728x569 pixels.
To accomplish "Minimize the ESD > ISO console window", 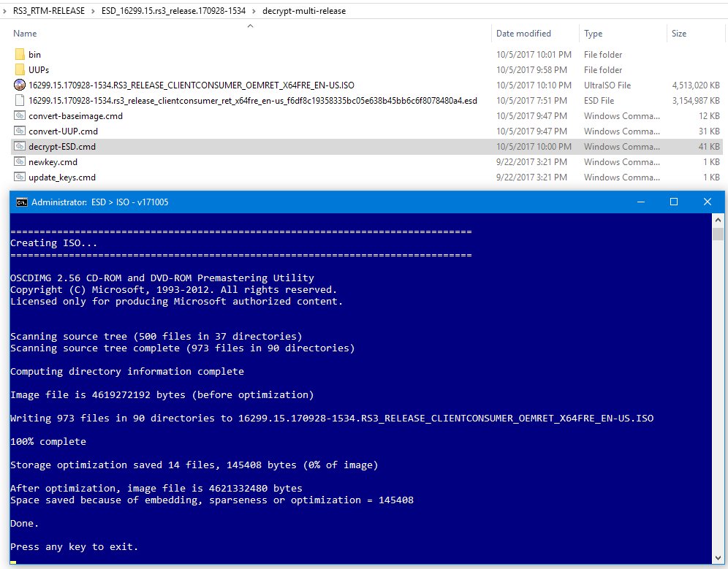I will [641, 202].
